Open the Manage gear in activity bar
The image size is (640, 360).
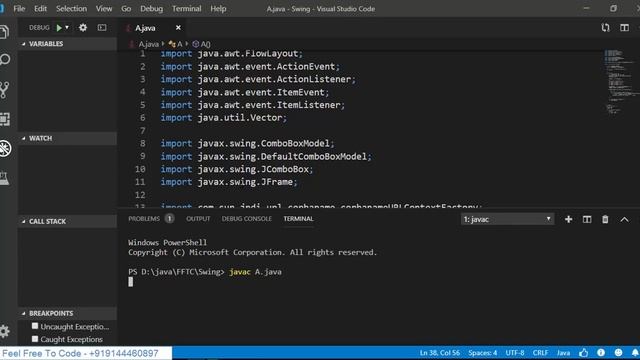pyautogui.click(x=4, y=331)
